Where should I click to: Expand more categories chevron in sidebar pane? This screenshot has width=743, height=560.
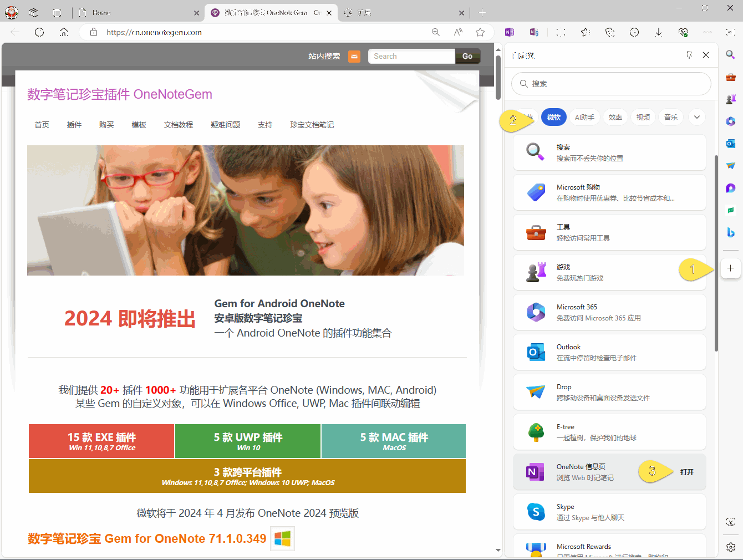click(697, 117)
